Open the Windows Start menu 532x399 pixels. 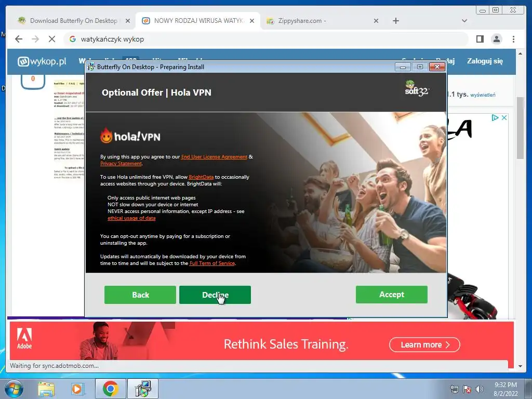tap(14, 389)
